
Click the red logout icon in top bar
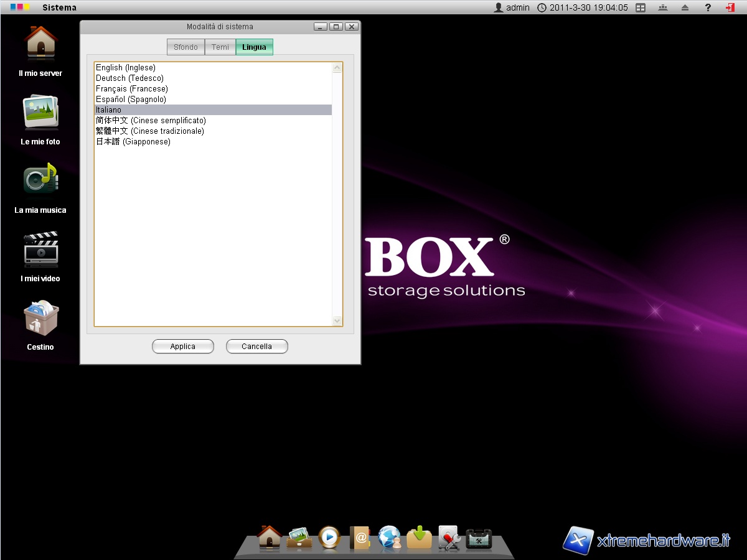pos(730,7)
